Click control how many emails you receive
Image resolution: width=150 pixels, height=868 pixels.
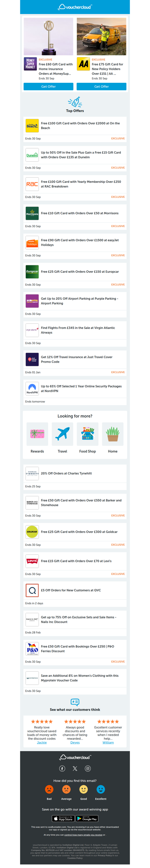(x=83, y=835)
